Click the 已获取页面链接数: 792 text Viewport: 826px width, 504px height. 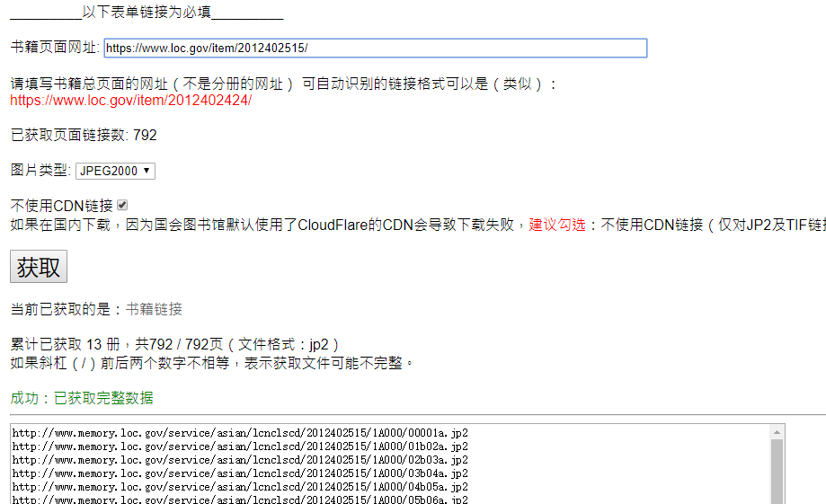click(84, 136)
